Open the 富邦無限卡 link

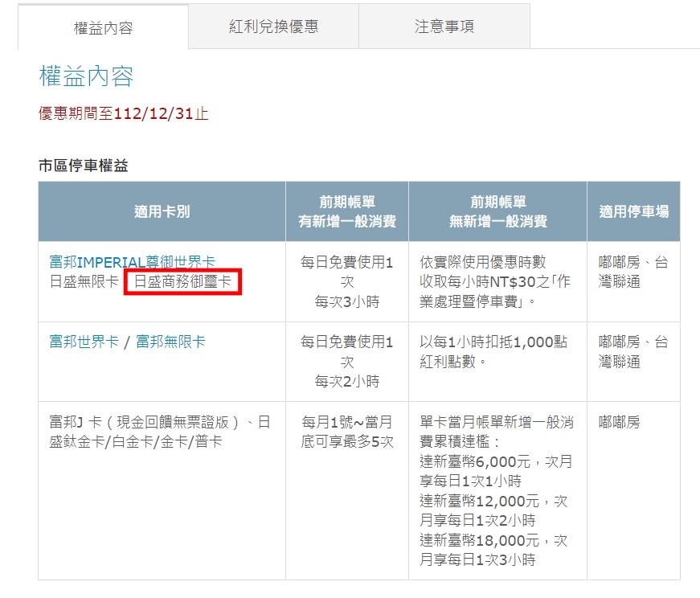[x=170, y=342]
